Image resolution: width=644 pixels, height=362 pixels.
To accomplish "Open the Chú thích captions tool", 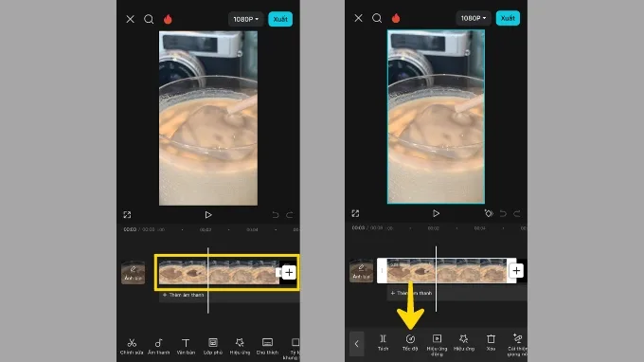I will [267, 346].
